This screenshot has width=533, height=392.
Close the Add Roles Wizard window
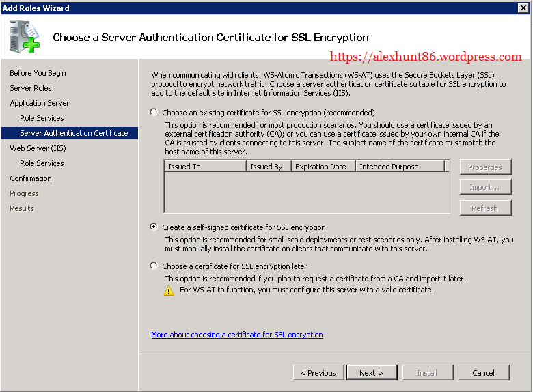tap(524, 8)
